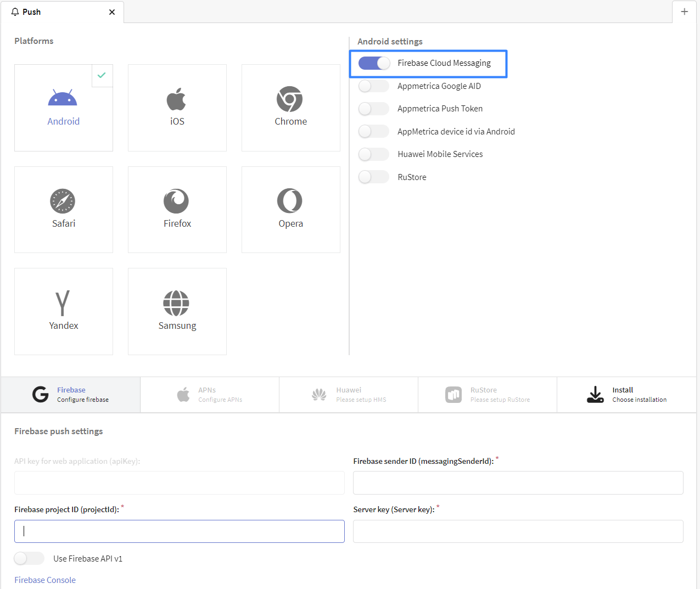Go to the Install step
This screenshot has width=700, height=589.
[626, 395]
